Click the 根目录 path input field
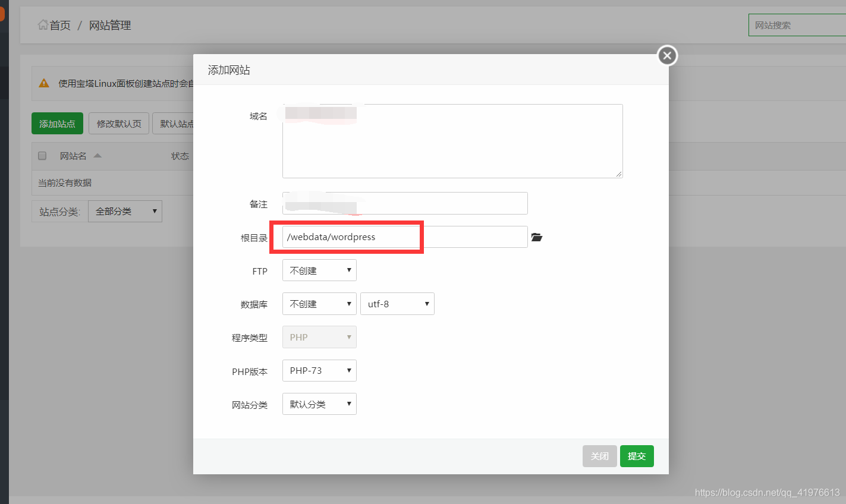Screen dimensions: 846x504 coord(405,237)
